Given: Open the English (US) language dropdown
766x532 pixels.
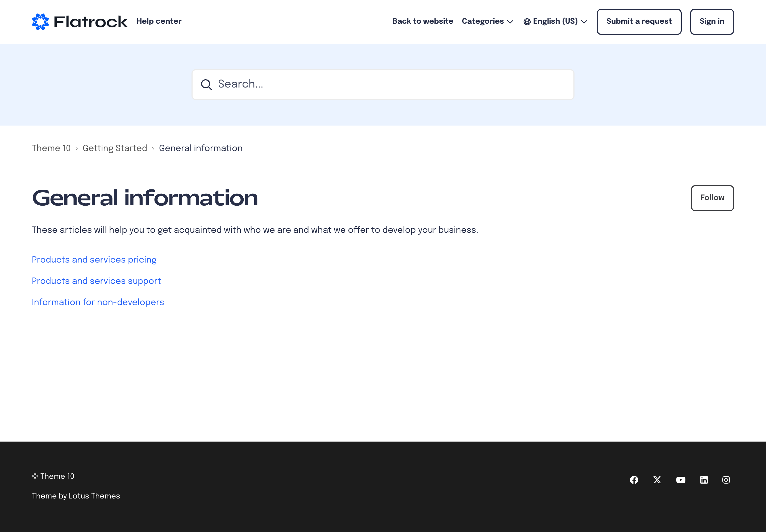Looking at the screenshot, I should coord(559,21).
